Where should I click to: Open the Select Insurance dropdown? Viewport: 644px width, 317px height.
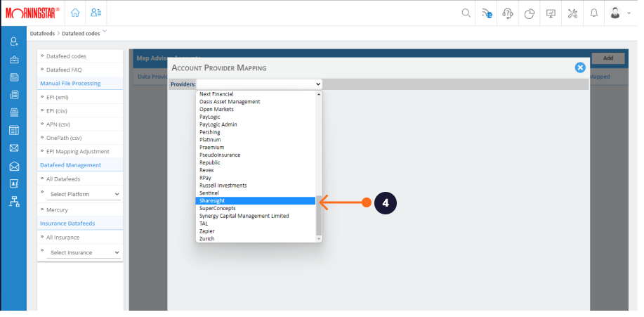tap(84, 252)
